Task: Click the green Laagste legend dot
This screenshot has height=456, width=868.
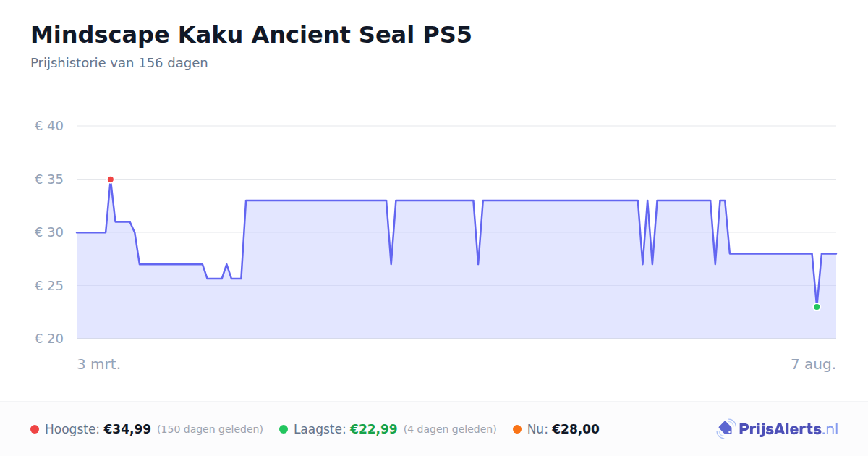Action: coord(284,429)
